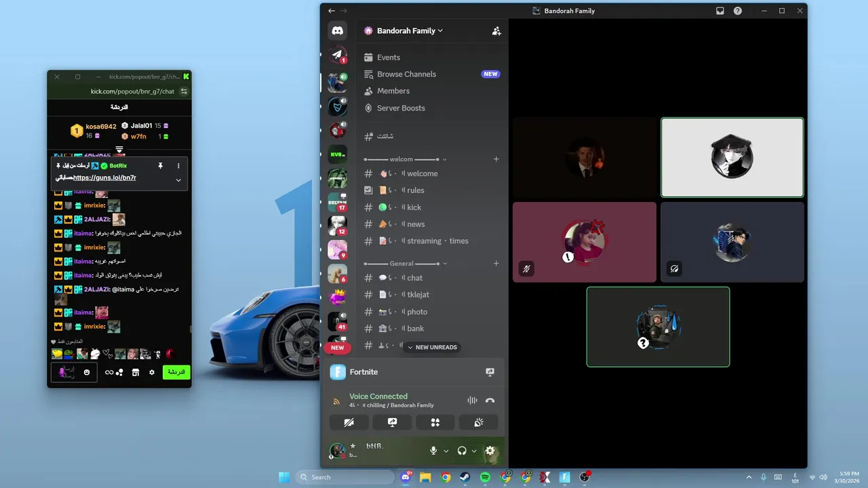The image size is (868, 488).
Task: Open the server icon with 41 badge
Action: point(337,321)
